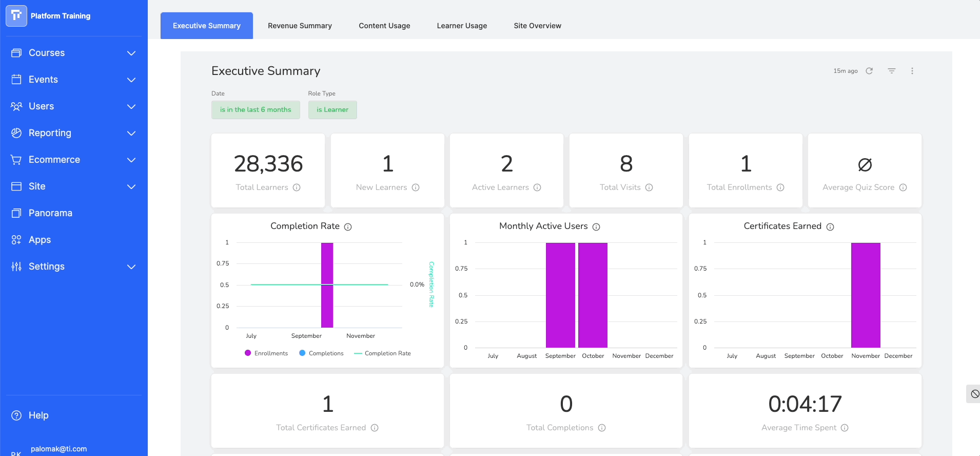
Task: Click the info icon for Active Learners
Action: pos(537,187)
